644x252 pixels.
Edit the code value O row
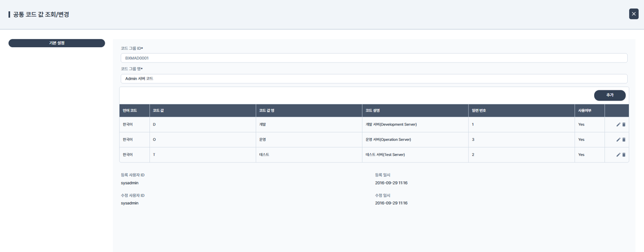click(618, 140)
